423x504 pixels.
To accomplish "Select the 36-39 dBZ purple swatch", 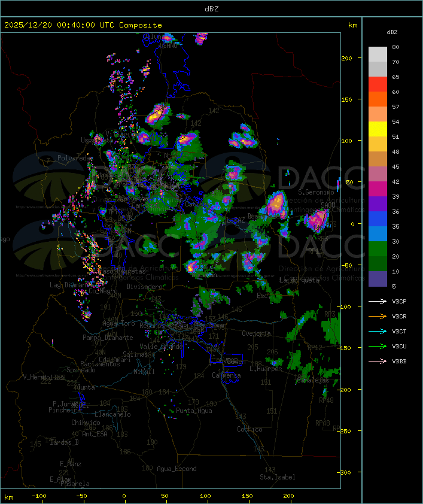I will (378, 204).
